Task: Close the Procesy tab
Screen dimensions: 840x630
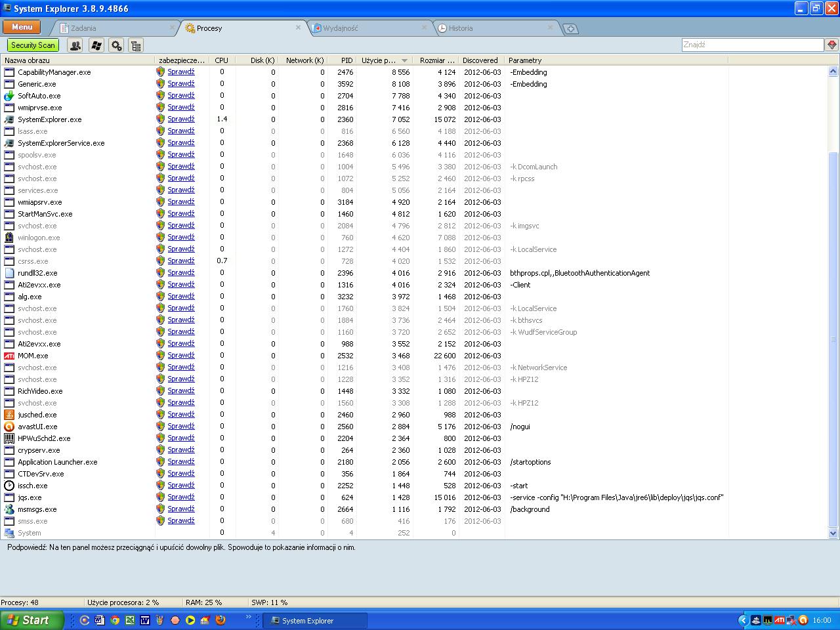Action: point(298,28)
